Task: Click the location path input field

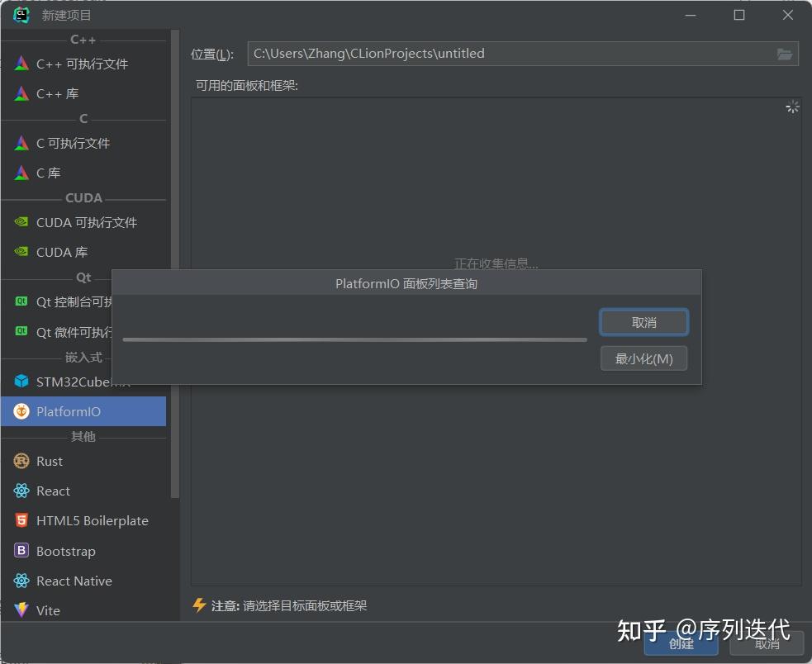Action: click(523, 54)
